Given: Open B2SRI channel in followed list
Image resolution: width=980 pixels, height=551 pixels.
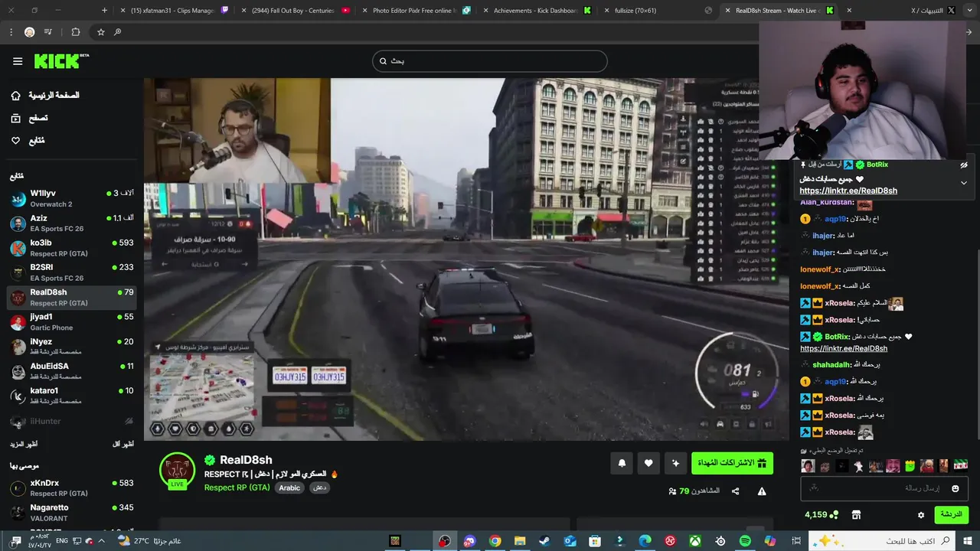Looking at the screenshot, I should tap(72, 272).
